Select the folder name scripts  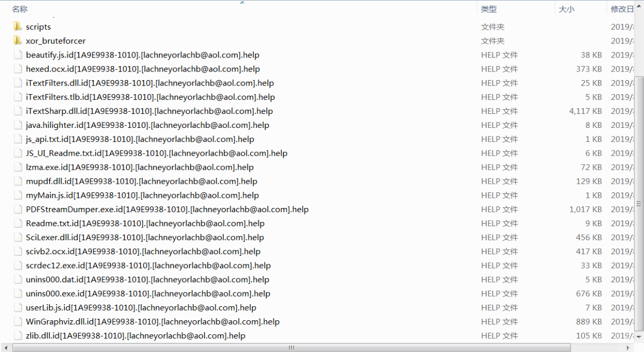click(38, 27)
